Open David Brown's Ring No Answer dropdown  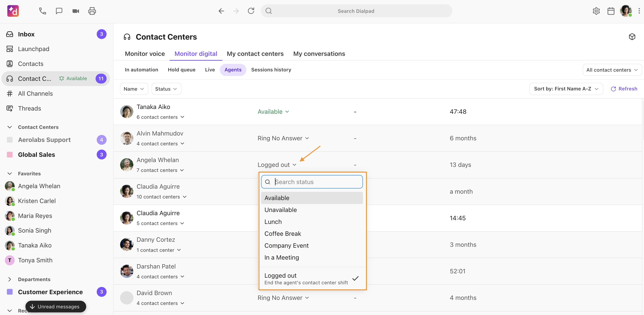pyautogui.click(x=283, y=298)
